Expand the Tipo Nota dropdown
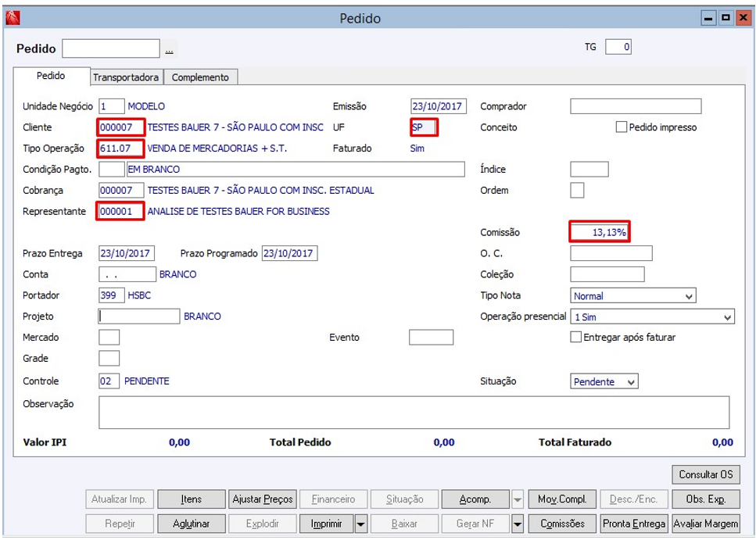Image resolution: width=756 pixels, height=540 pixels. click(x=689, y=296)
